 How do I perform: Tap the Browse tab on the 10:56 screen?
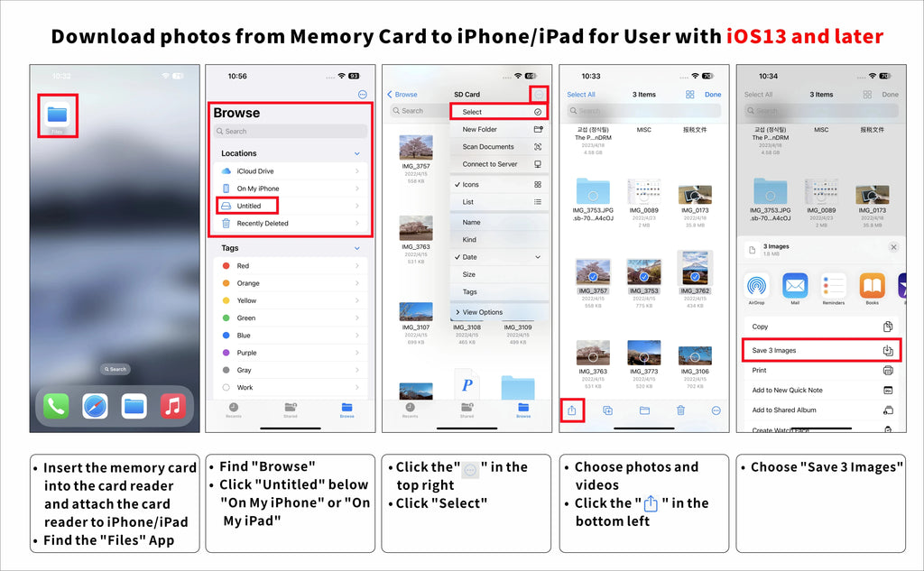point(347,410)
